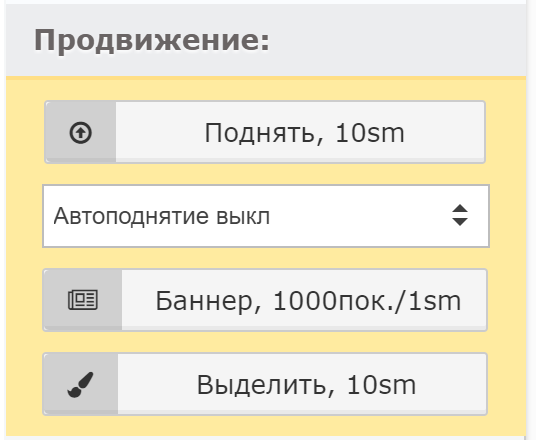536x440 pixels.
Task: Click the grey icon area of the Поднять button
Action: tap(81, 132)
